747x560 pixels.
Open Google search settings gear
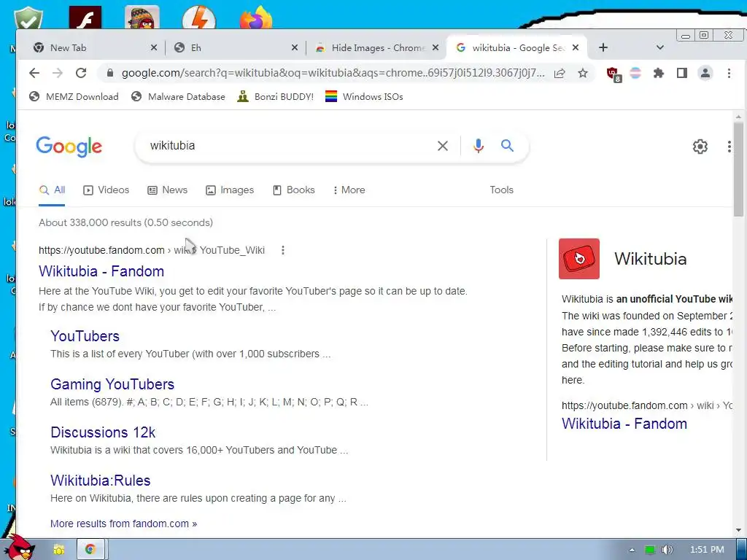pos(700,146)
